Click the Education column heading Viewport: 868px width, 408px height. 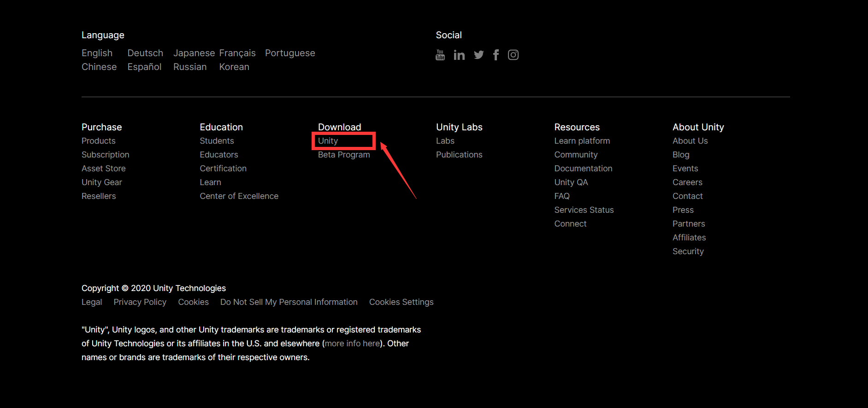(x=221, y=127)
